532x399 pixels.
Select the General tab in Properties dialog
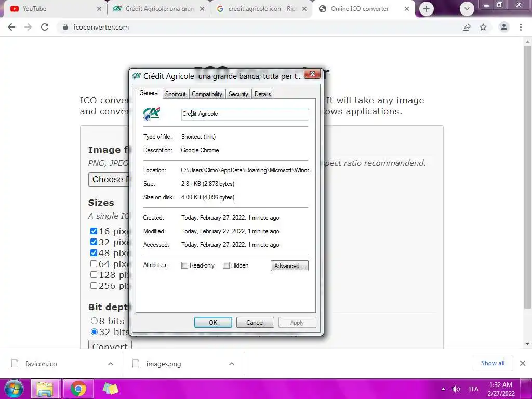coord(149,93)
